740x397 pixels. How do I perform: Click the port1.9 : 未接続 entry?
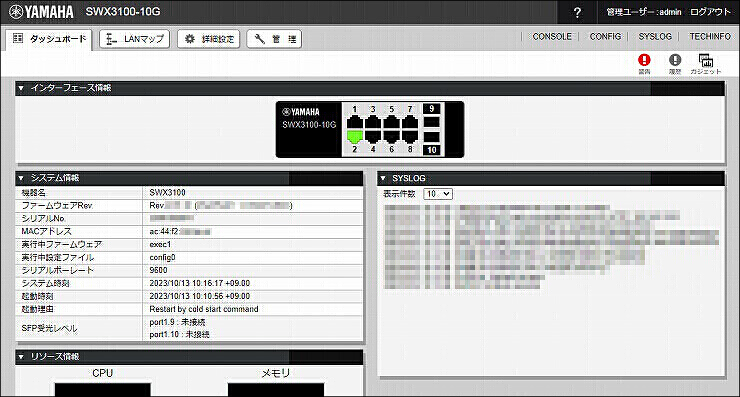click(177, 322)
